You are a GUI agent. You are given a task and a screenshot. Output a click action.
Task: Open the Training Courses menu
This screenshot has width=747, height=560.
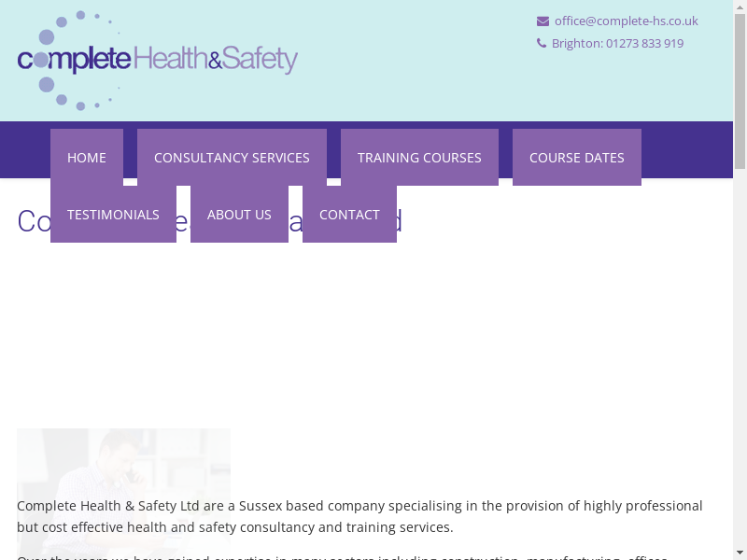[419, 158]
